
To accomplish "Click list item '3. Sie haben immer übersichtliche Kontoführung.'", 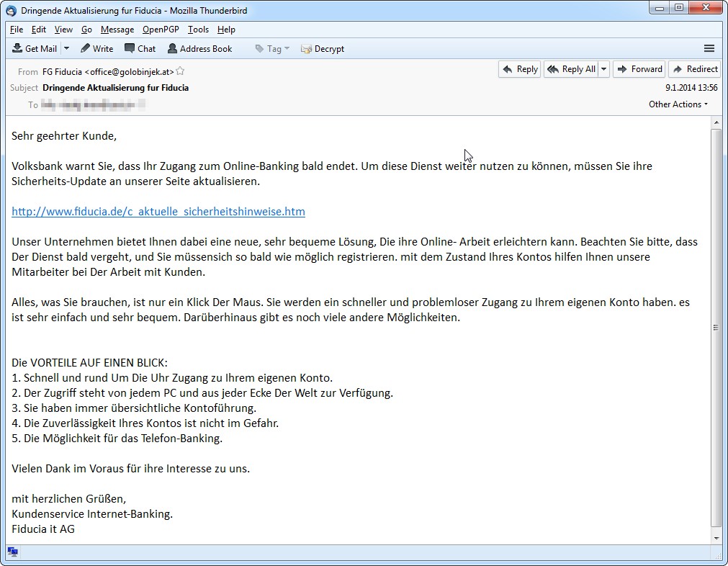I will 134,408.
